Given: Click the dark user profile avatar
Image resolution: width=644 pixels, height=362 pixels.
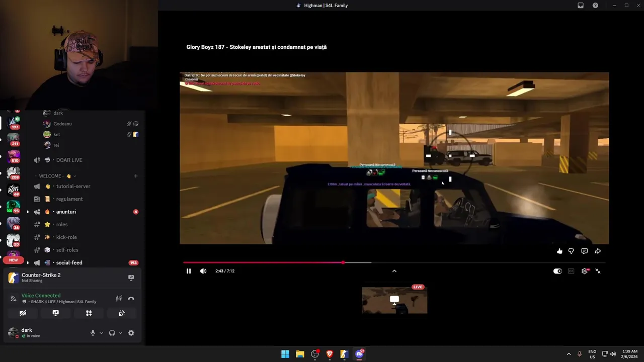Looking at the screenshot, I should pos(13,333).
